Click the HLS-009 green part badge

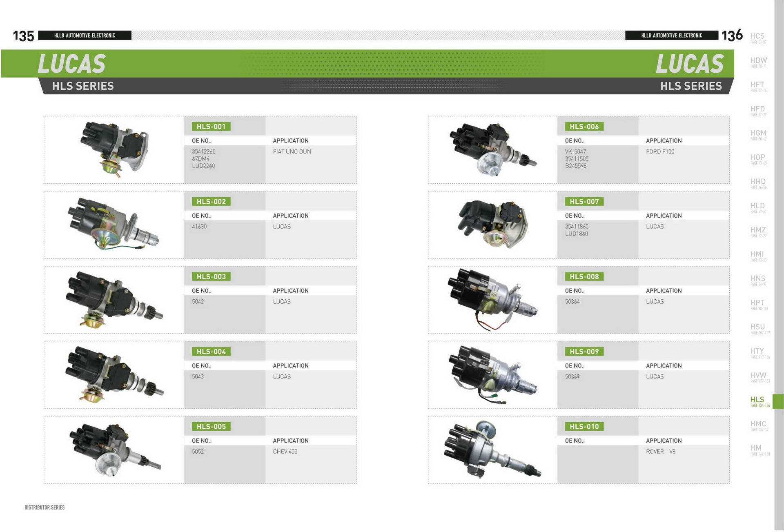[584, 352]
